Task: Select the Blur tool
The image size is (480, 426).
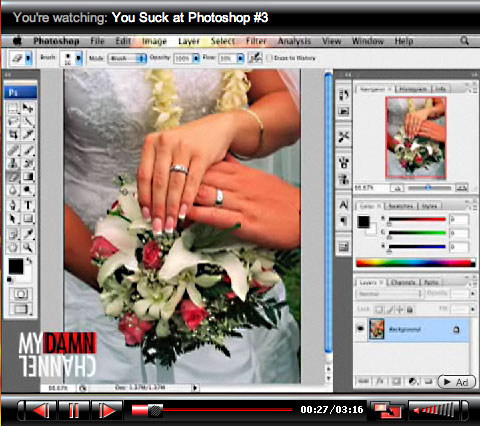Action: pos(13,190)
